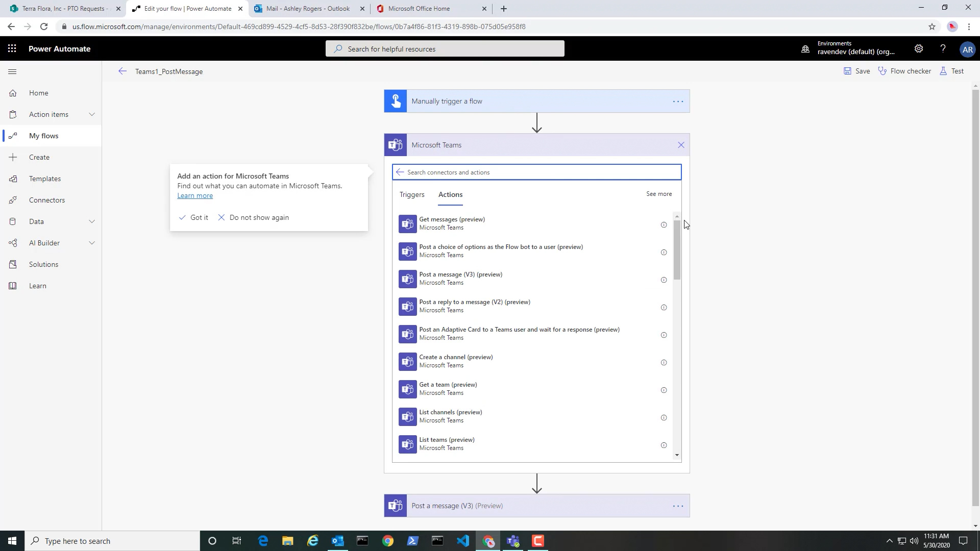The width and height of the screenshot is (980, 551).
Task: Open the settings gear
Action: [x=918, y=49]
